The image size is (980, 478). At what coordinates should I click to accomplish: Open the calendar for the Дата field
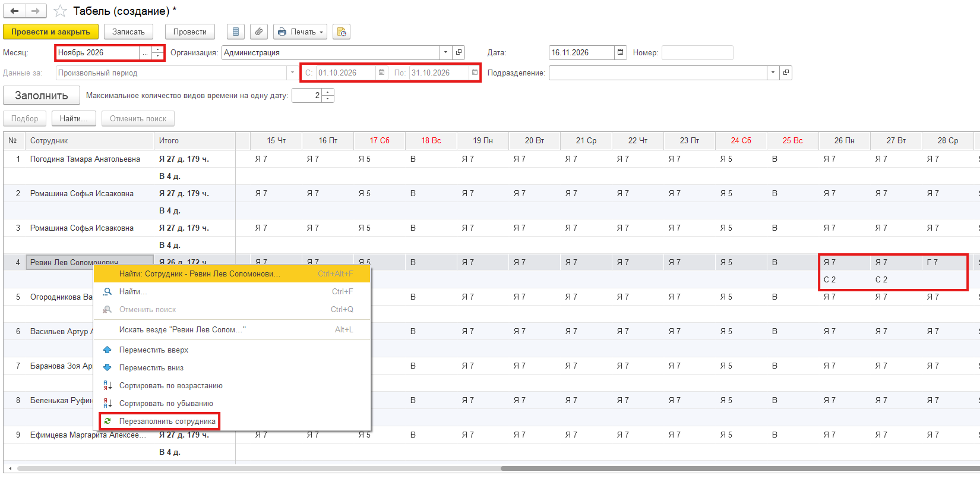(x=621, y=53)
